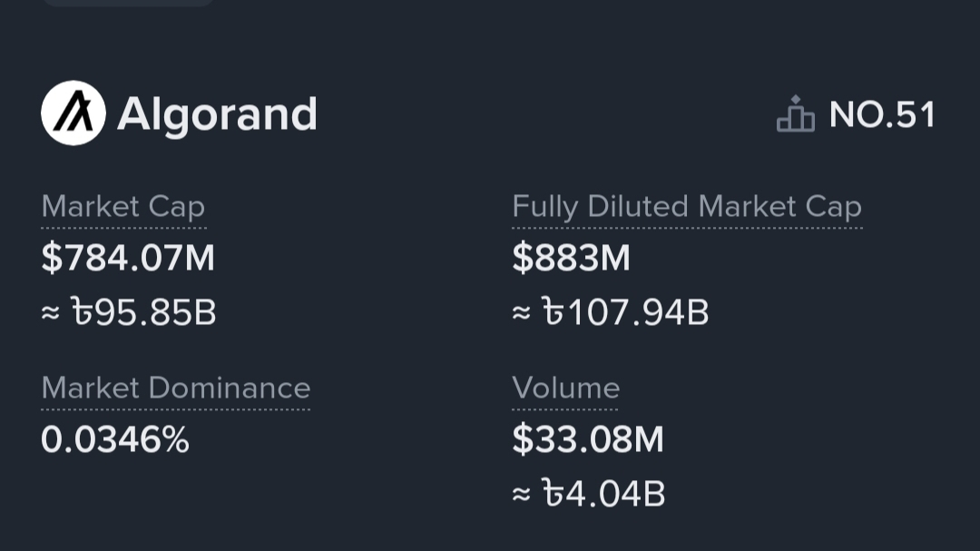Tap the ≈ sign before ৳107.94B
This screenshot has height=551, width=980.
tap(521, 314)
